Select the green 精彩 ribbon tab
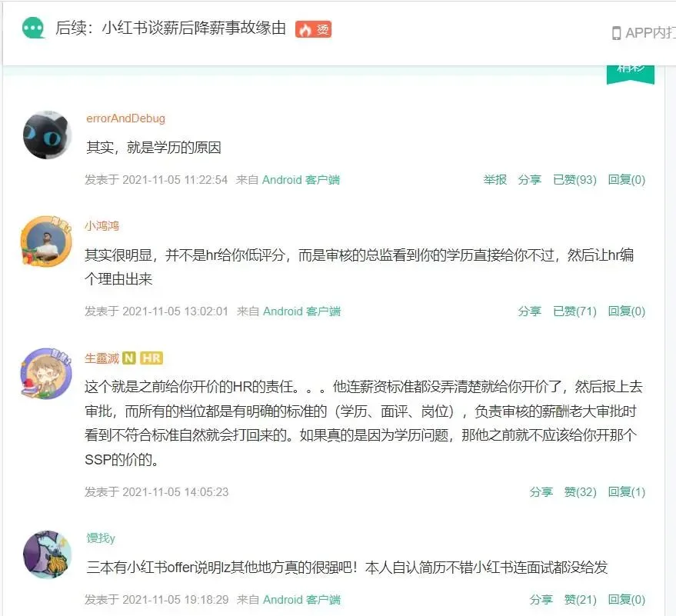This screenshot has width=676, height=616. pyautogui.click(x=631, y=73)
